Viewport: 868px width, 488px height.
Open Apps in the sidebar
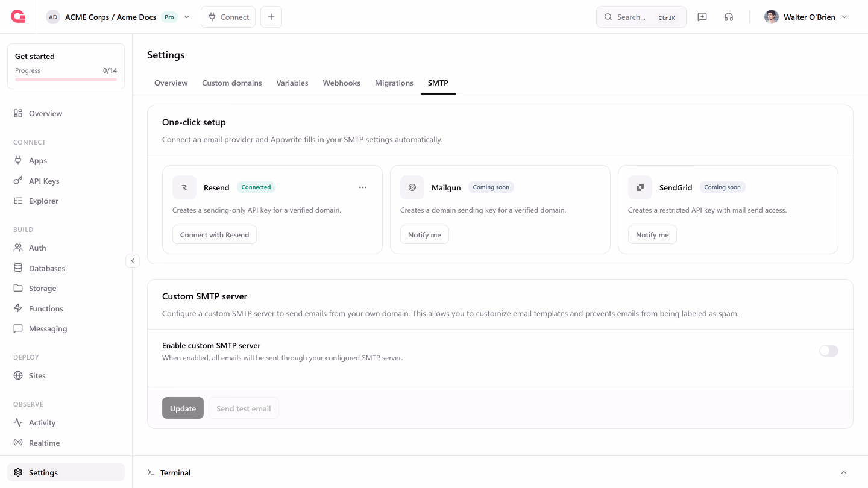[66, 160]
